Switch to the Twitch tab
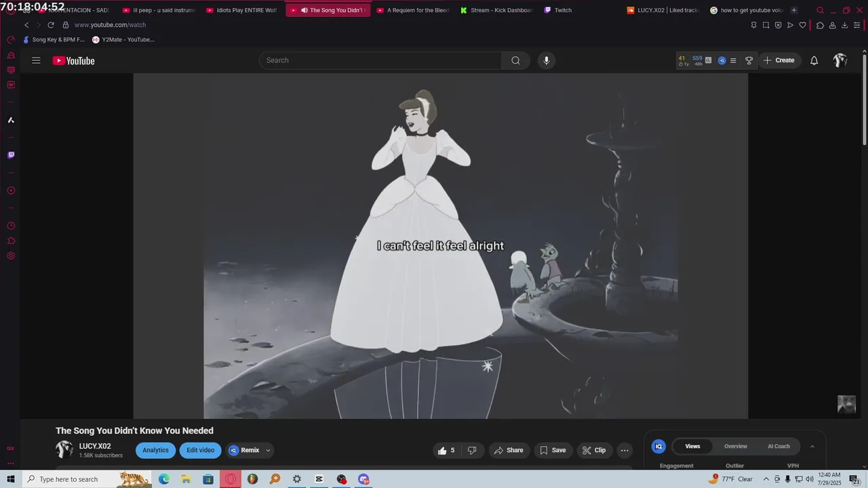The width and height of the screenshot is (868, 488). pos(580,10)
